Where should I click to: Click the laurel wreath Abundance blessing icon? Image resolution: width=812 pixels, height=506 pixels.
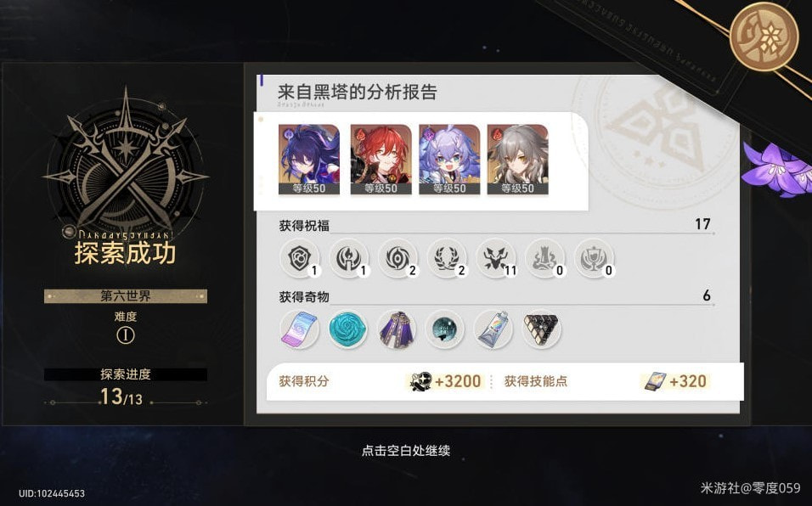[447, 258]
